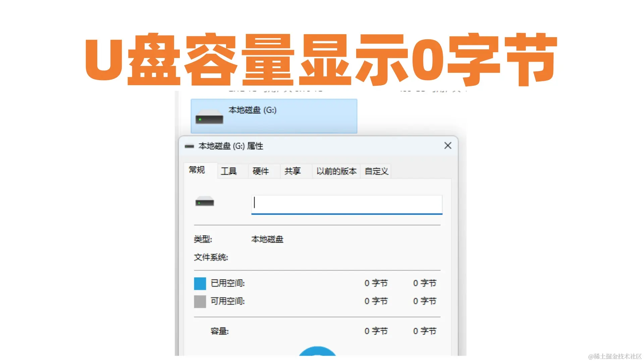
Task: Switch to the 自定义 tab
Action: 375,171
